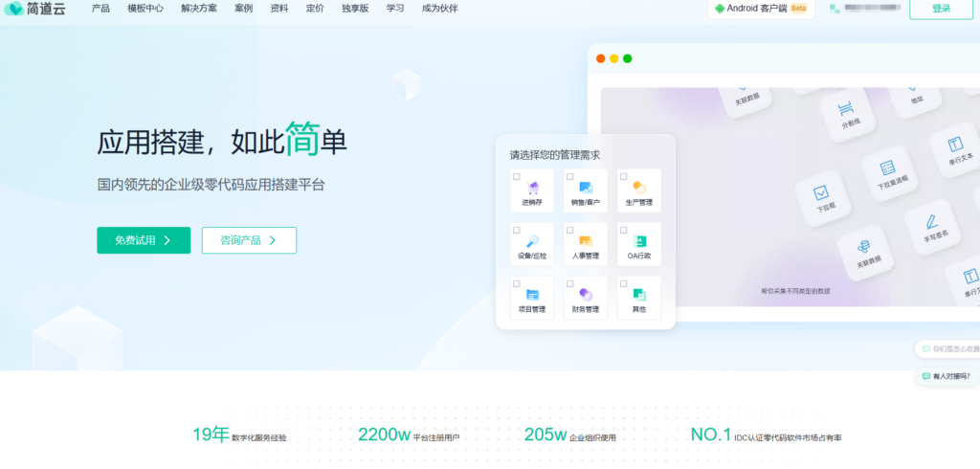
Task: Tick the 财务管理 checkbox
Action: (570, 284)
